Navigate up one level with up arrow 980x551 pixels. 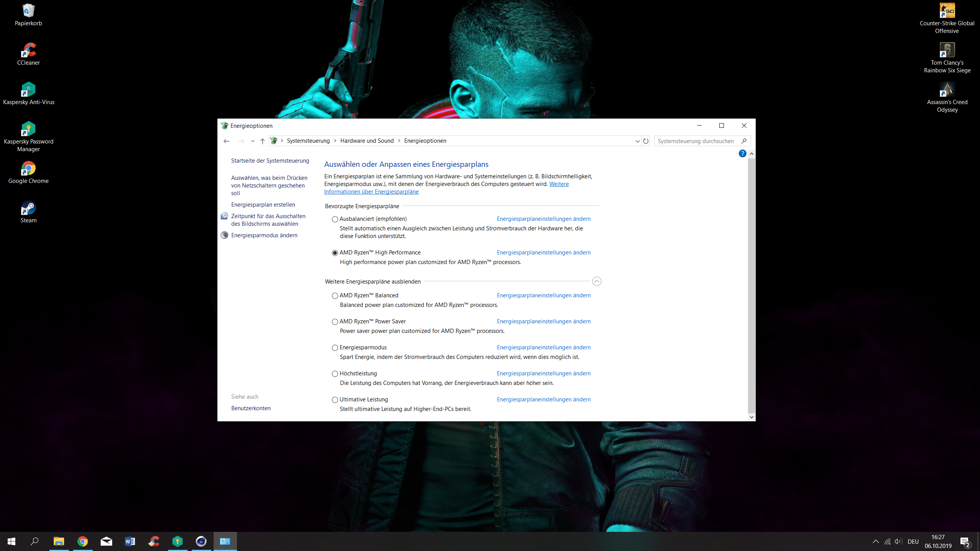pyautogui.click(x=262, y=141)
